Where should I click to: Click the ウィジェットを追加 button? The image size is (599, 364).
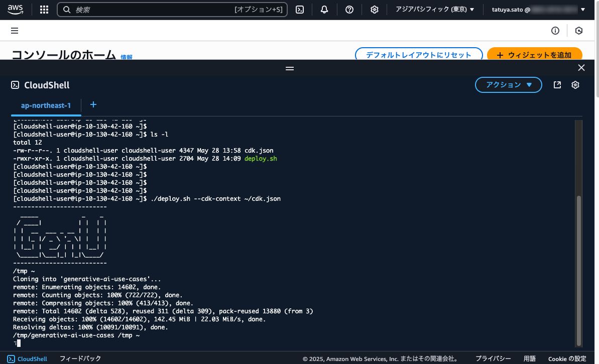(534, 55)
